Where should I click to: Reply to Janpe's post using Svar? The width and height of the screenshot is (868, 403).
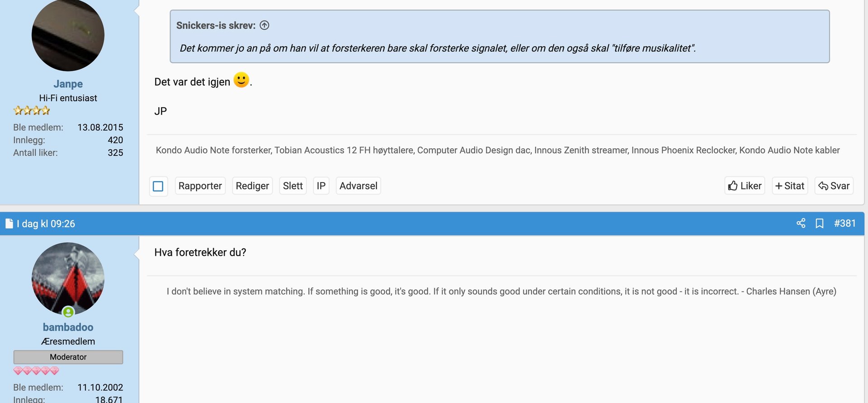click(x=834, y=186)
